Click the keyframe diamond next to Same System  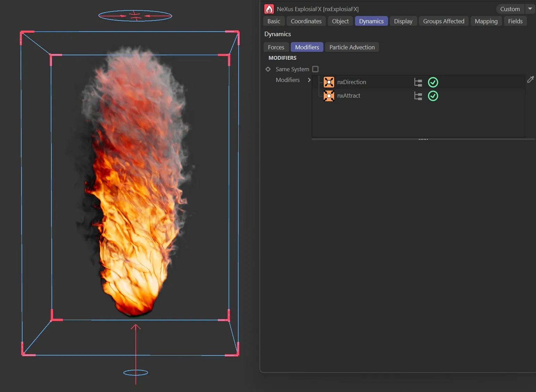[268, 69]
